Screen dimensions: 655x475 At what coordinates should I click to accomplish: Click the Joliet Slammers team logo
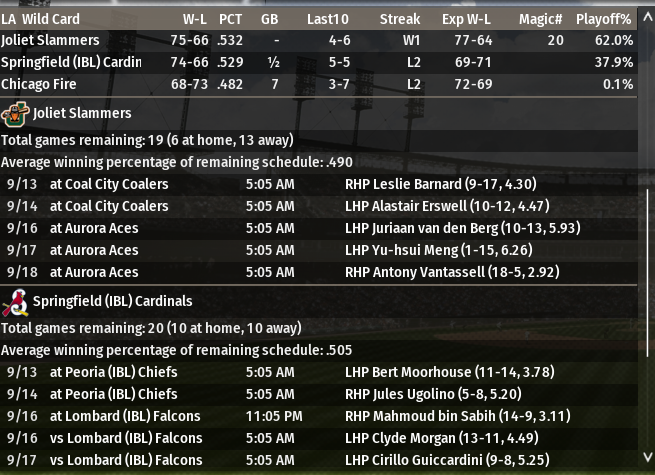click(14, 114)
